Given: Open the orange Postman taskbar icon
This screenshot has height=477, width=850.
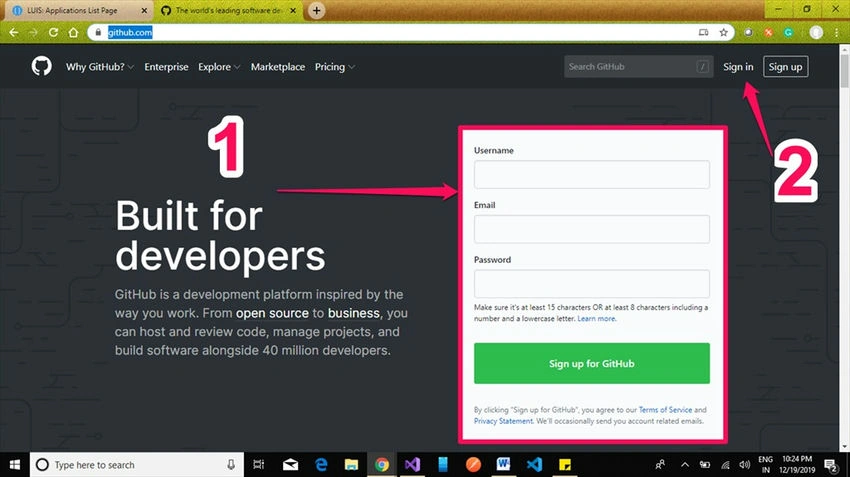Looking at the screenshot, I should [473, 465].
